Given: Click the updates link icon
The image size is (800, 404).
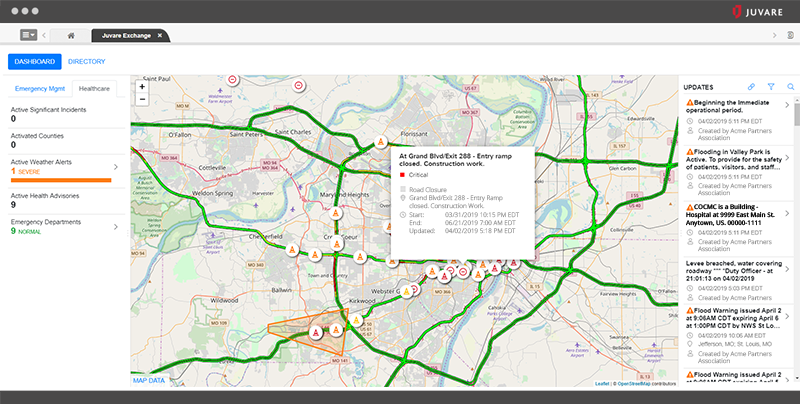Looking at the screenshot, I should [751, 87].
